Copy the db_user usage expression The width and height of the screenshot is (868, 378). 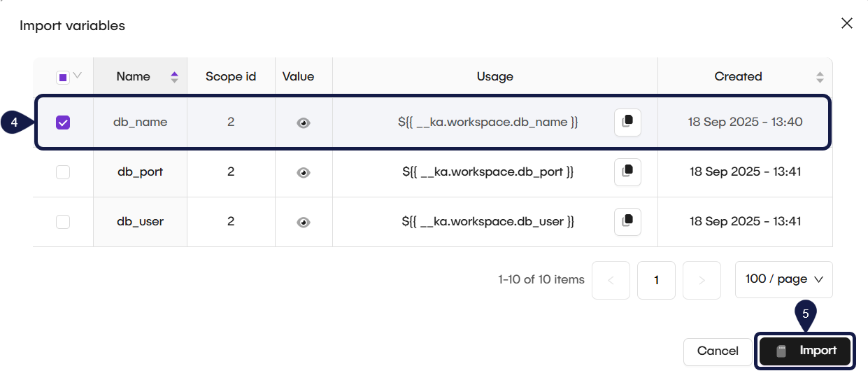pyautogui.click(x=627, y=221)
